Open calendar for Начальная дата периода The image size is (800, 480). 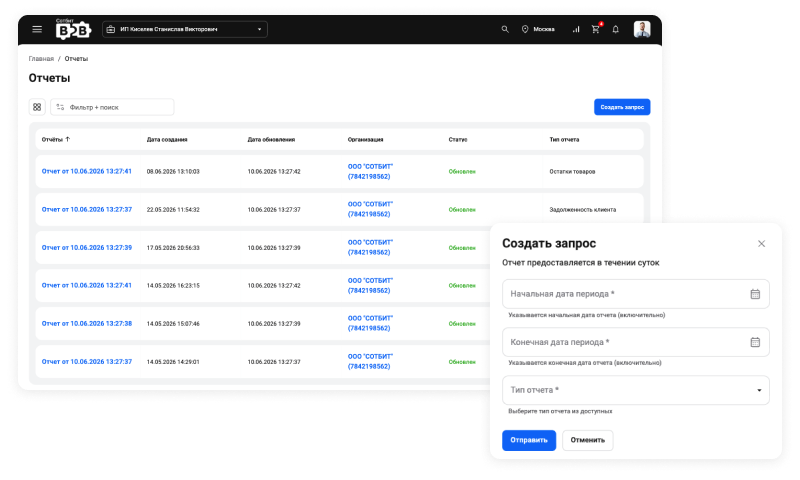755,294
